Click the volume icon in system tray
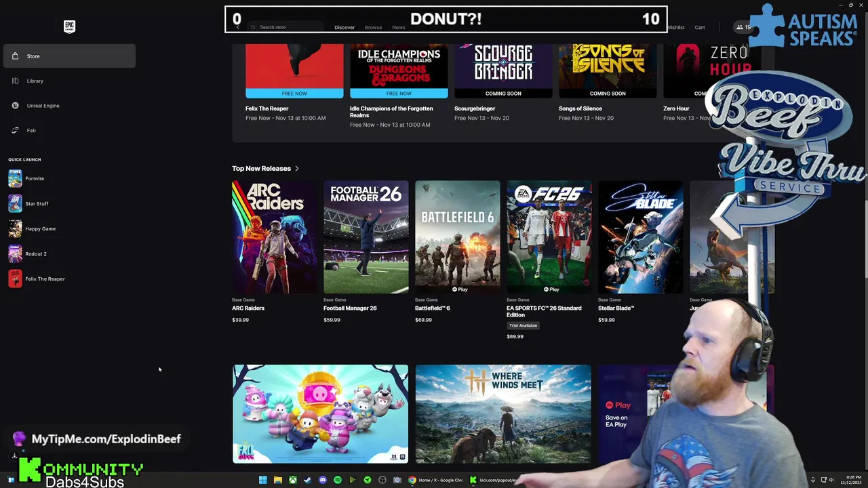The width and height of the screenshot is (868, 488). coord(831,480)
